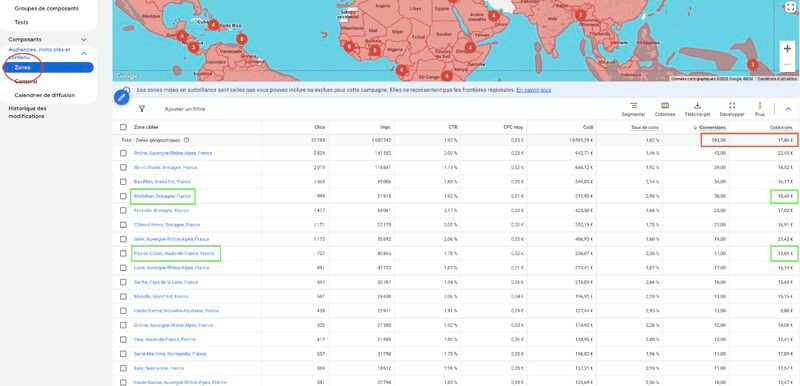Viewport: 800px width, 386px height.
Task: Sort by CTR column header
Action: [x=453, y=127]
